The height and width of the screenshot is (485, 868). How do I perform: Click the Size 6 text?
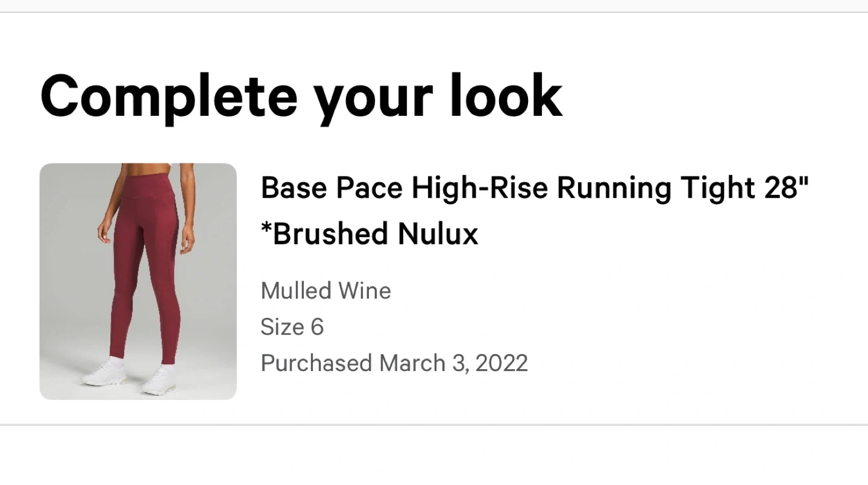(292, 327)
